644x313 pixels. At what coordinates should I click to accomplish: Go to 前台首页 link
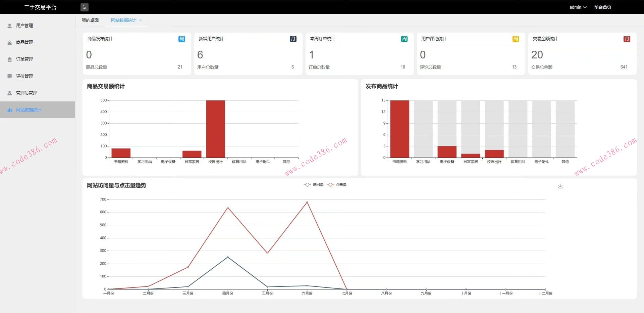point(602,7)
